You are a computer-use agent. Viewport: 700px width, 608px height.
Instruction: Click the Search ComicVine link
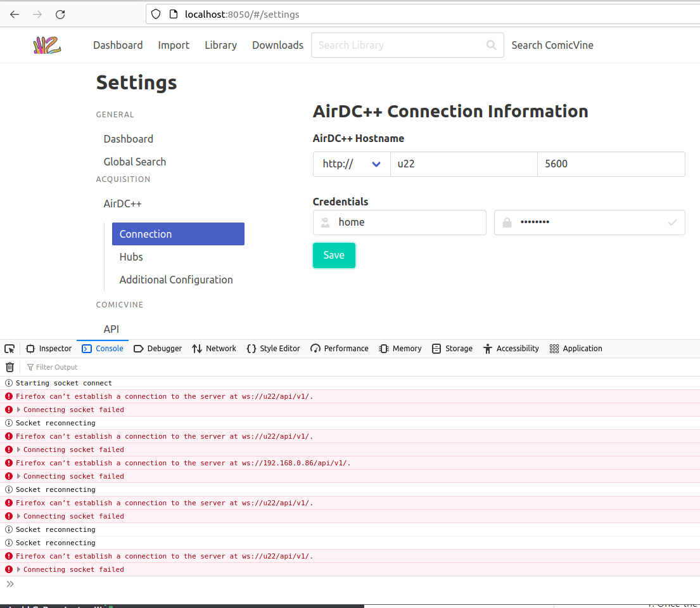tap(552, 45)
